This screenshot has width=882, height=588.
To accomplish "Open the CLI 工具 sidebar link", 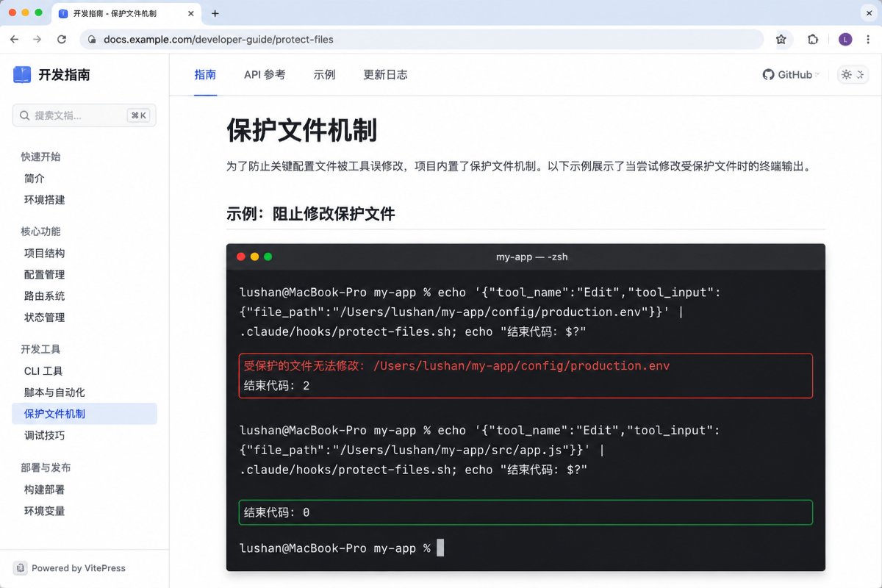I will [x=43, y=370].
